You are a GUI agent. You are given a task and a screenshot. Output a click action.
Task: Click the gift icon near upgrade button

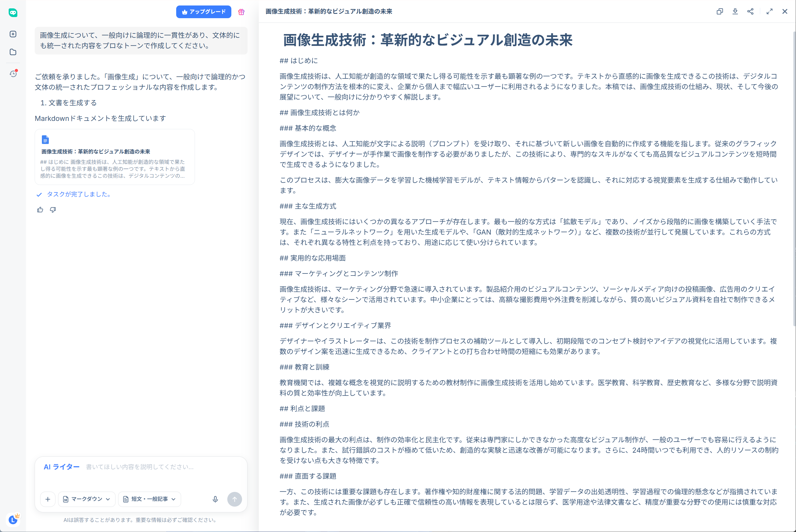[241, 12]
